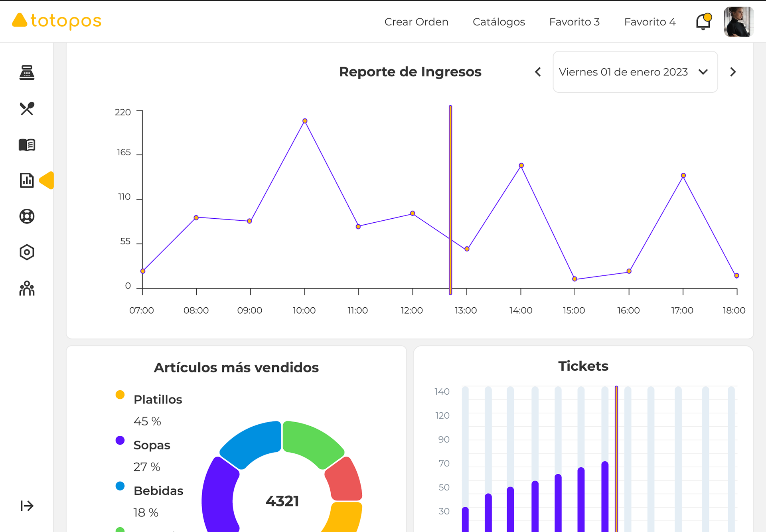Click the 4321 total in donut center
766x532 pixels.
[x=282, y=501]
